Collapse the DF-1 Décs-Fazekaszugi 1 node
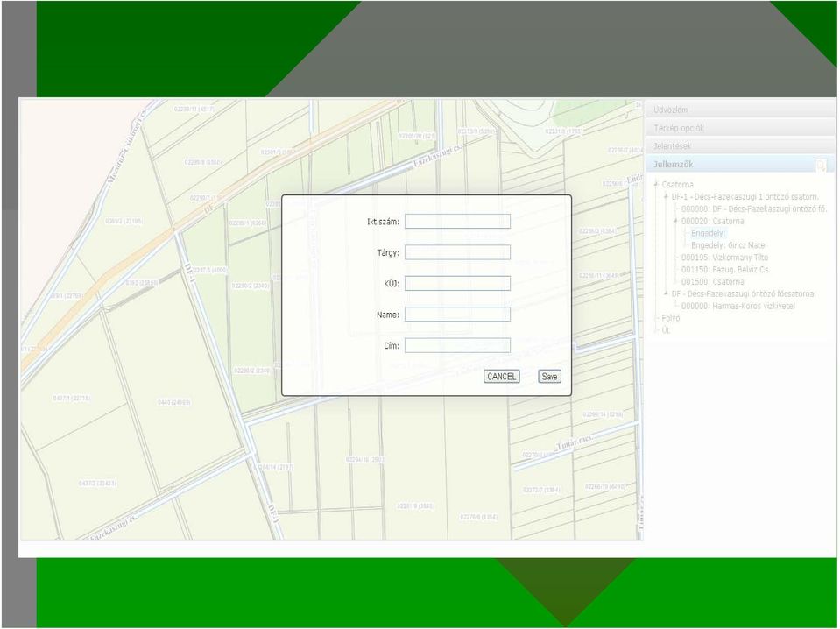 [666, 196]
